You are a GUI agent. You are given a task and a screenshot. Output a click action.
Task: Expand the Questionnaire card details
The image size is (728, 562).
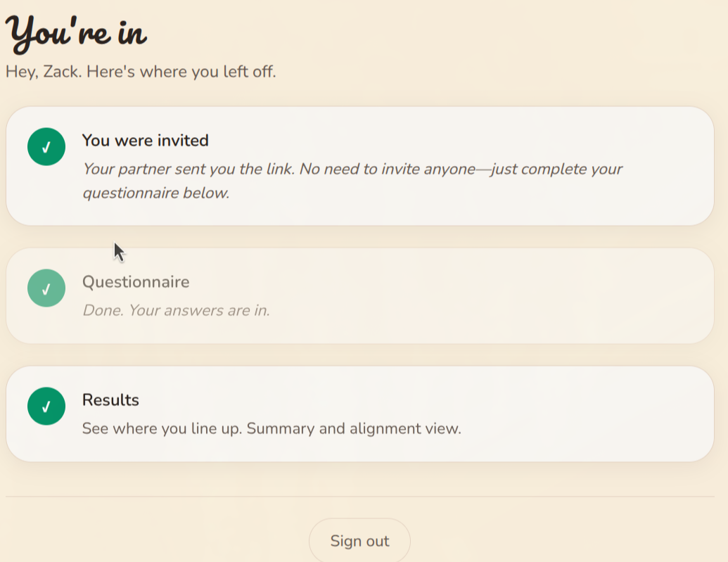(360, 295)
